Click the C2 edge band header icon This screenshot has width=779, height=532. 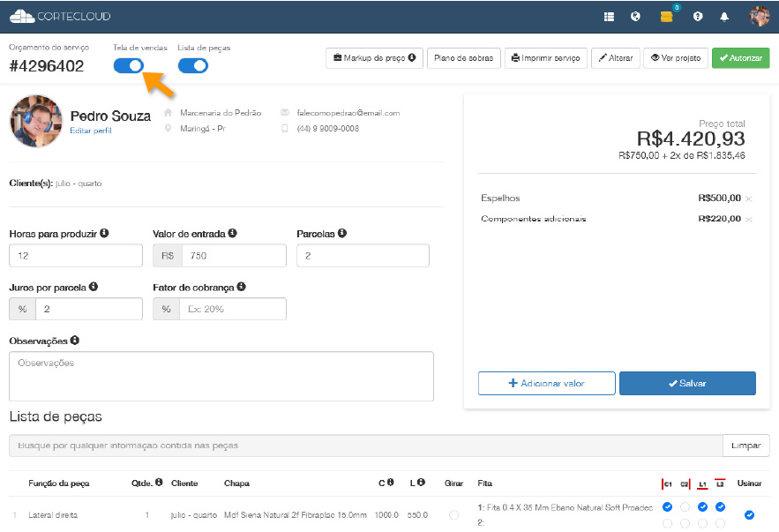(685, 483)
